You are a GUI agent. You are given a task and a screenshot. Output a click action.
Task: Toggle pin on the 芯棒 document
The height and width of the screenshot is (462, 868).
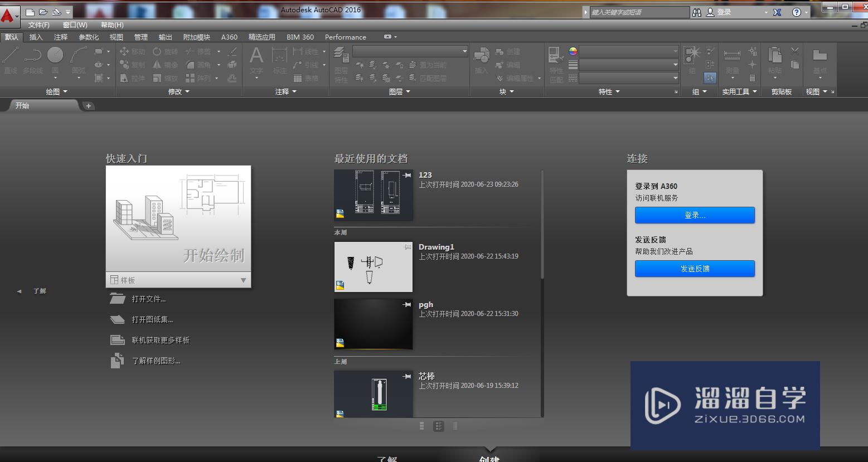point(407,376)
